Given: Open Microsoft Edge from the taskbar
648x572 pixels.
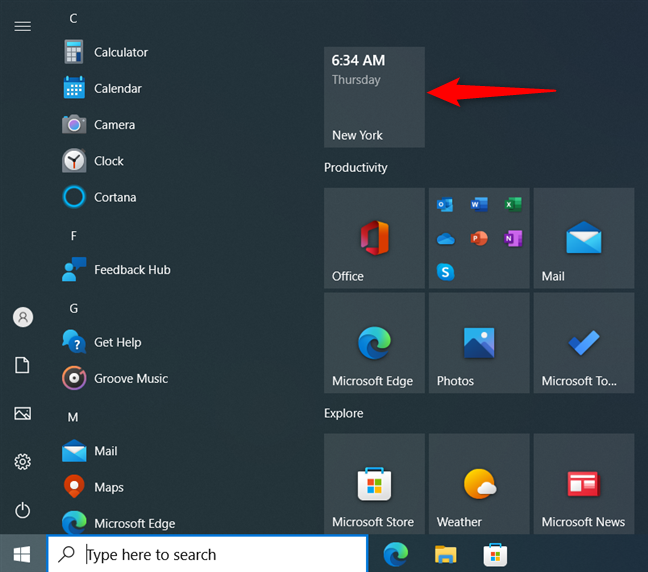Looking at the screenshot, I should click(x=395, y=554).
